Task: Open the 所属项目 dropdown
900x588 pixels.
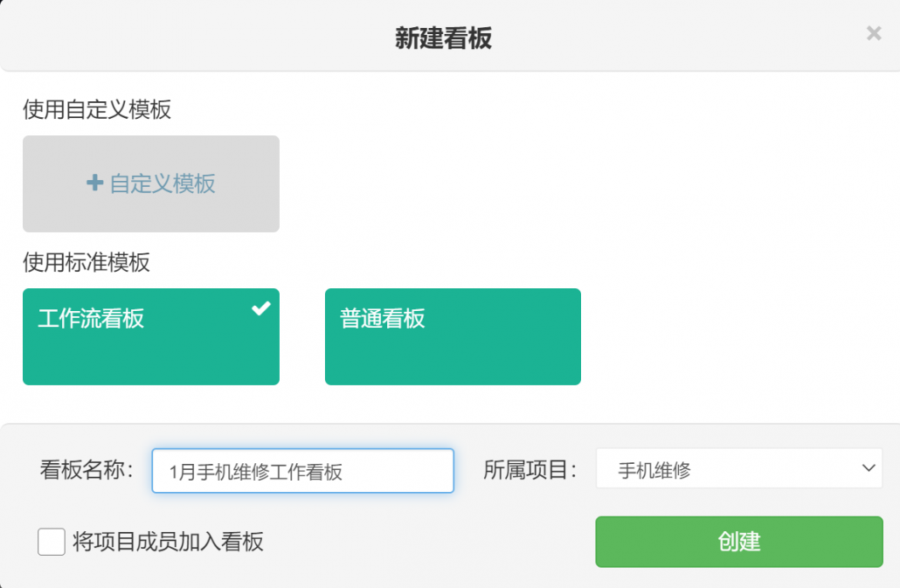Action: click(x=738, y=469)
